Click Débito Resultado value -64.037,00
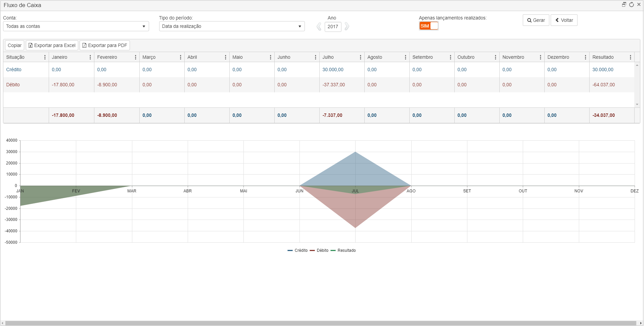Viewport: 644px width, 326px height. tap(604, 85)
